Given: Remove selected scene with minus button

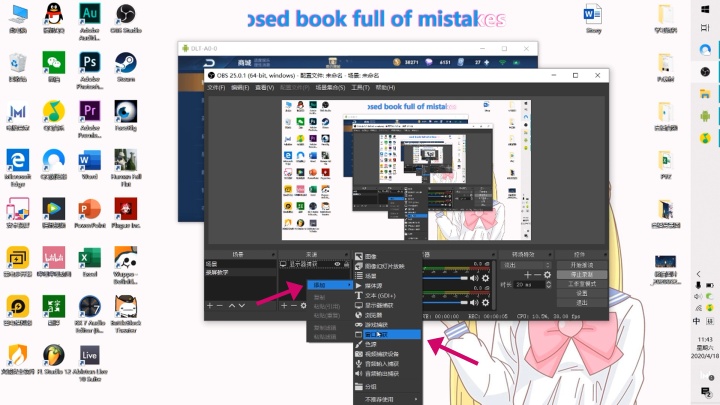Looking at the screenshot, I should (x=219, y=305).
